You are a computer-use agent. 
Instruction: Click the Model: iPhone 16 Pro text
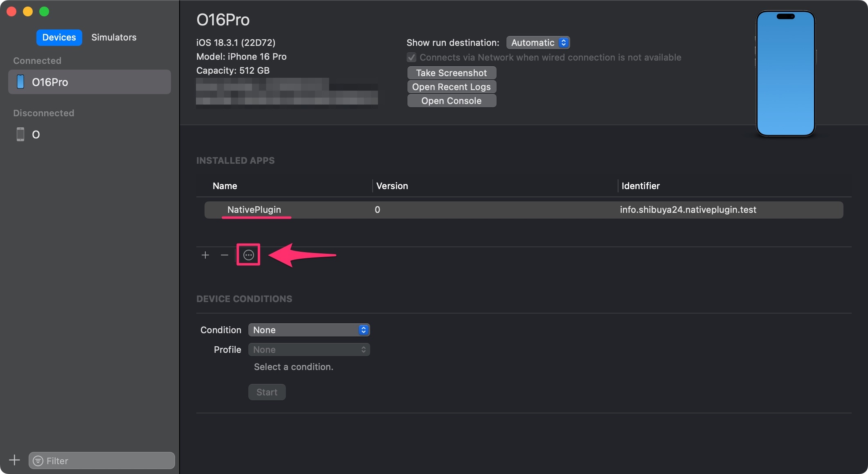click(x=241, y=56)
